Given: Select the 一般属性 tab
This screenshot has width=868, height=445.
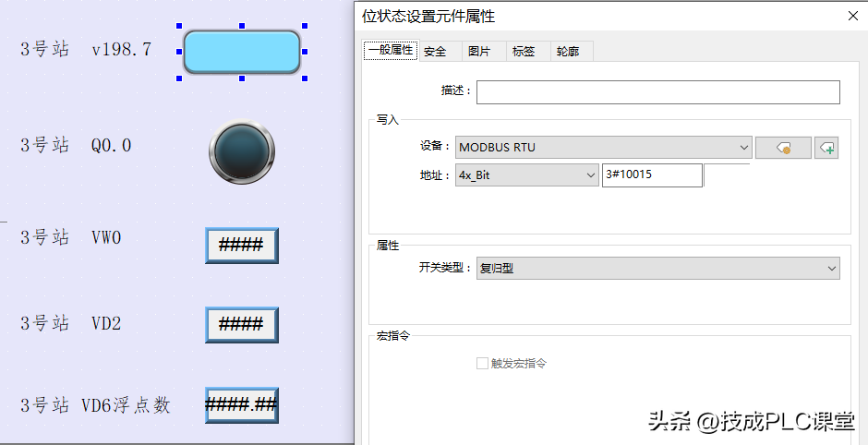Looking at the screenshot, I should coord(390,51).
